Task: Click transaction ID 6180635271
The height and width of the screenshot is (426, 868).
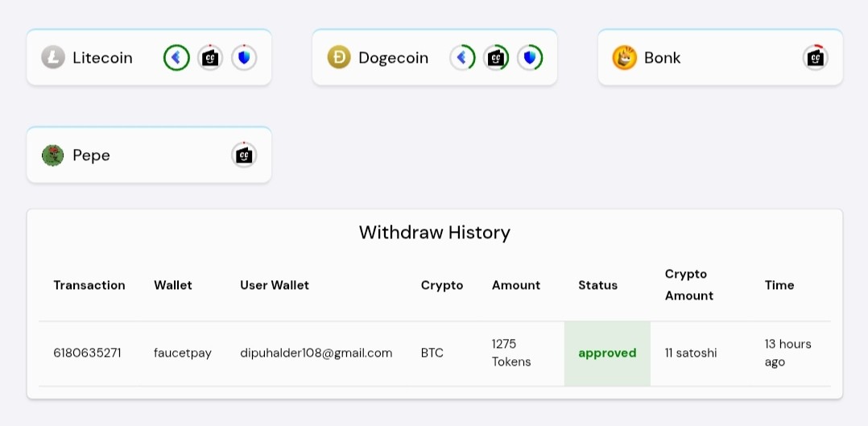Action: (x=87, y=353)
